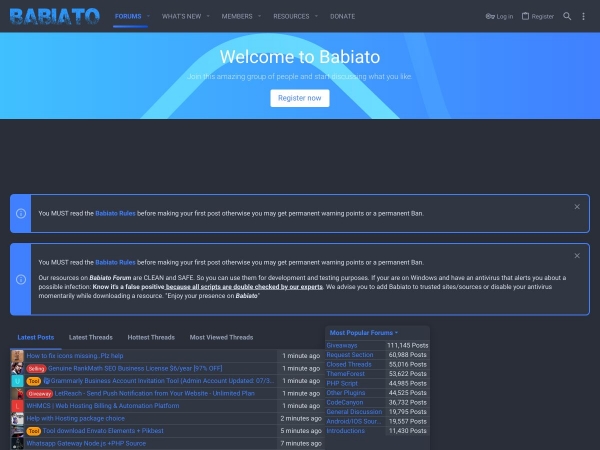The width and height of the screenshot is (600, 450).
Task: Open thread 'How to fix icons missing..Plz help'
Action: click(75, 355)
